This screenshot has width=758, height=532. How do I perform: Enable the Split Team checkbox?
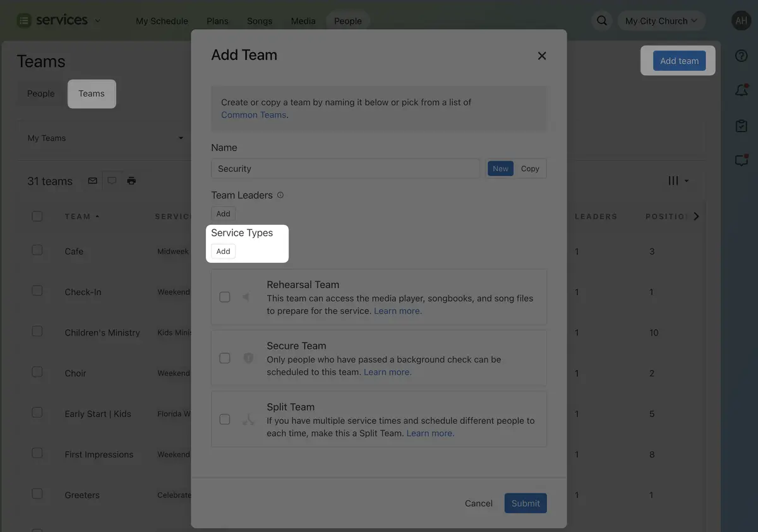coord(225,419)
